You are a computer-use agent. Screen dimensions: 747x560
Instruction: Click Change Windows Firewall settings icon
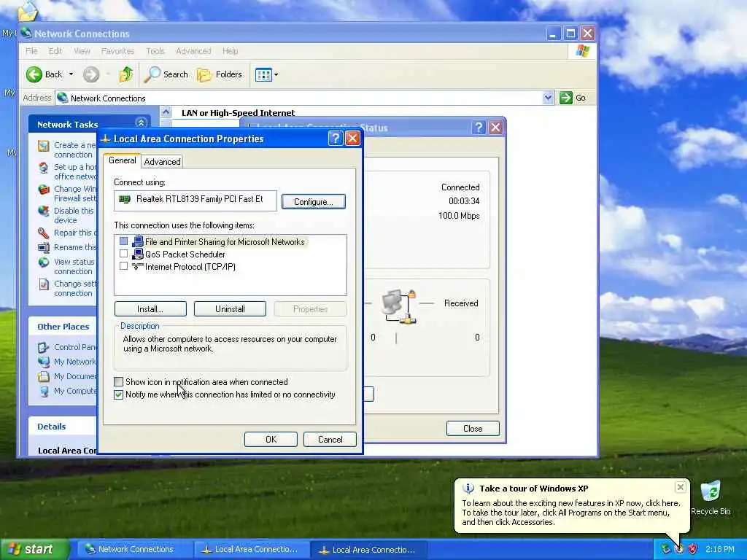43,190
